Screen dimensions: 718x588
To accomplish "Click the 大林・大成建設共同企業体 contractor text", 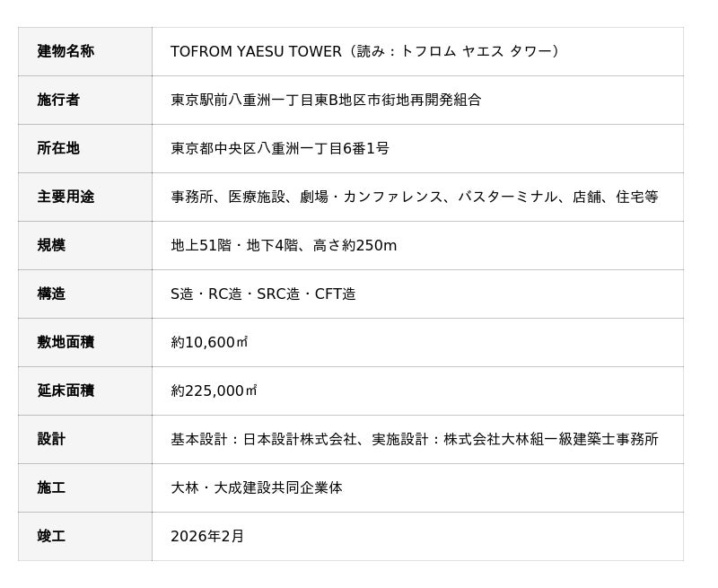I will point(257,487).
